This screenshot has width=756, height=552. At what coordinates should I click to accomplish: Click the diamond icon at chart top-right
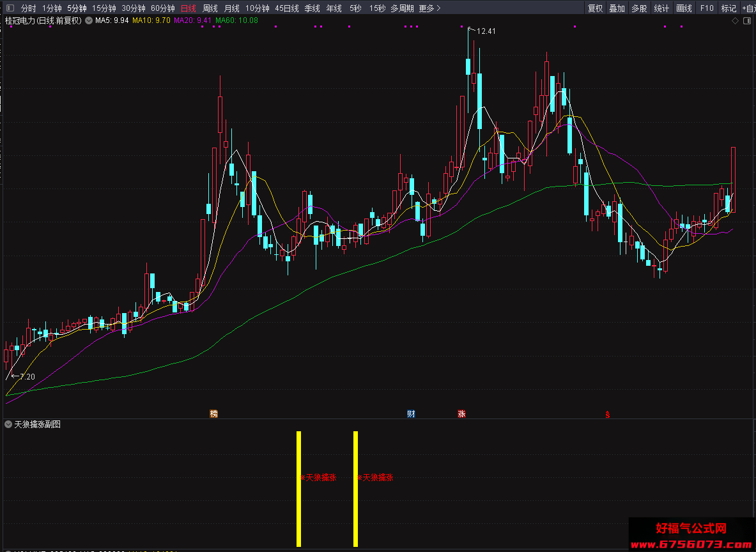(736, 20)
